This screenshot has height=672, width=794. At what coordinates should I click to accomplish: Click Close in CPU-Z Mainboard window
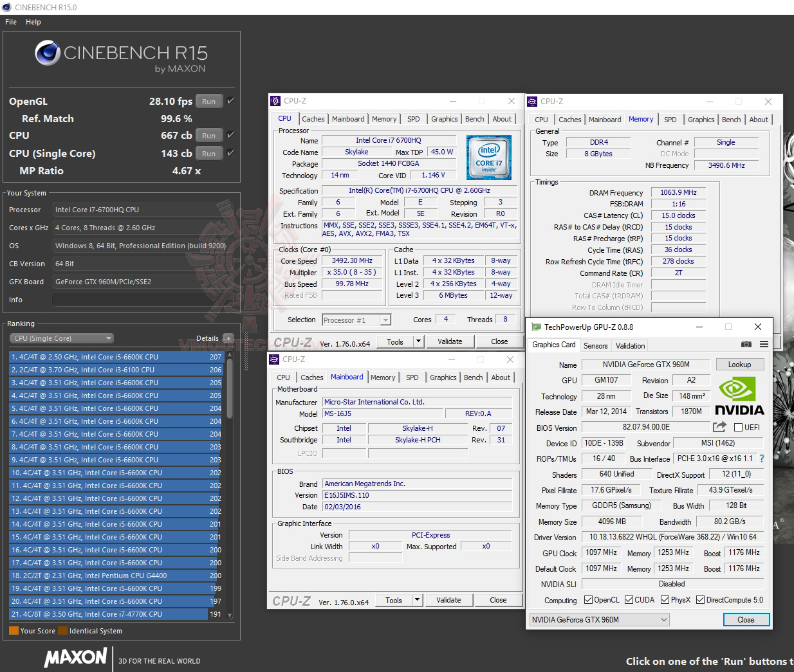[x=498, y=600]
